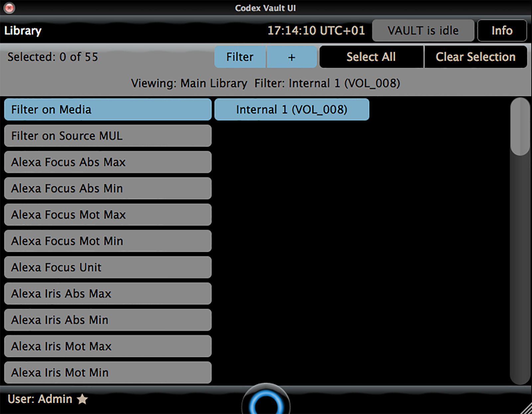Choose Alexa Focus Abs Max filter

point(108,162)
